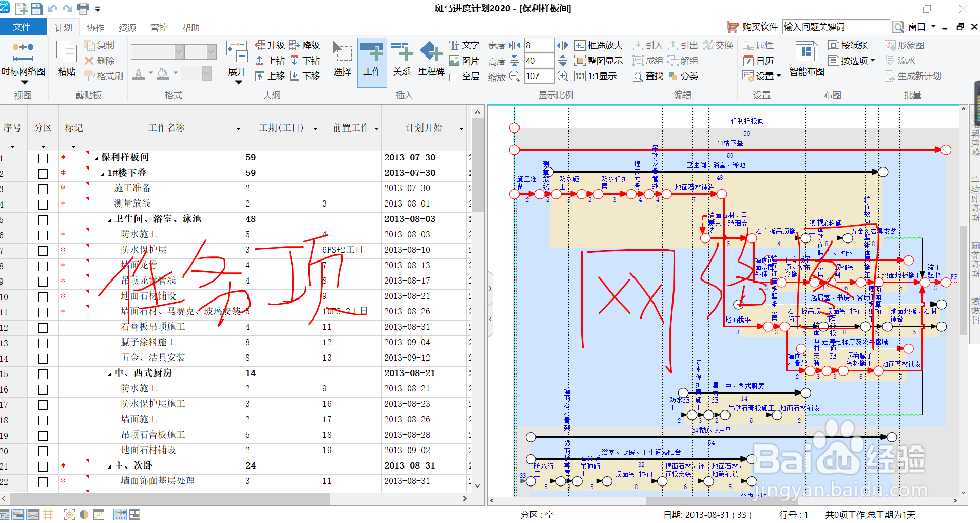The height and width of the screenshot is (523, 980).
Task: Tick checkbox for row 吊顶石膏板施工
Action: coord(43,436)
